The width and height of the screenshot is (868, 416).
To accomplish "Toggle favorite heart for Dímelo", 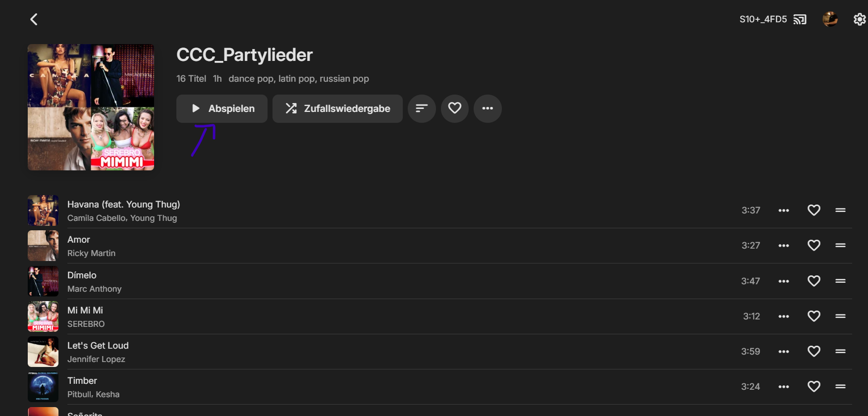I will (x=814, y=281).
